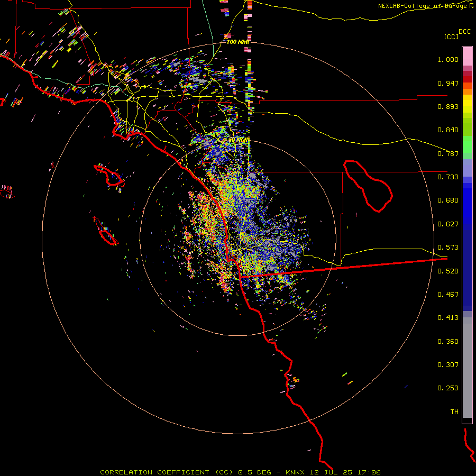The height and width of the screenshot is (476, 476).
Task: Select the 0.787 legend value
Action: [448, 153]
